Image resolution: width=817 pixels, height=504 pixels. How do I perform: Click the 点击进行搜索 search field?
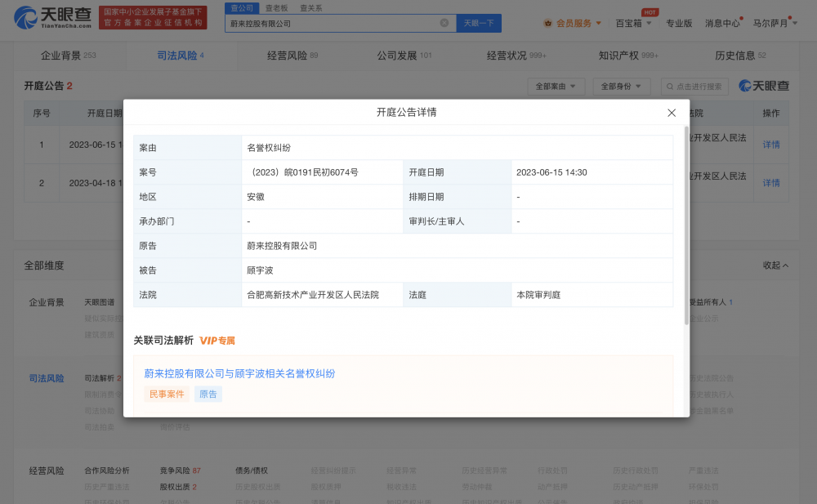click(x=694, y=87)
